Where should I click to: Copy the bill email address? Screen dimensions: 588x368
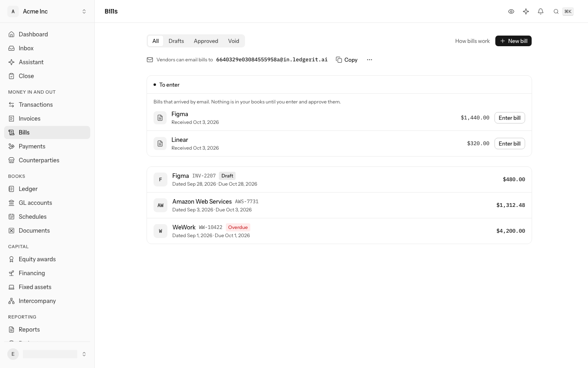(x=347, y=60)
